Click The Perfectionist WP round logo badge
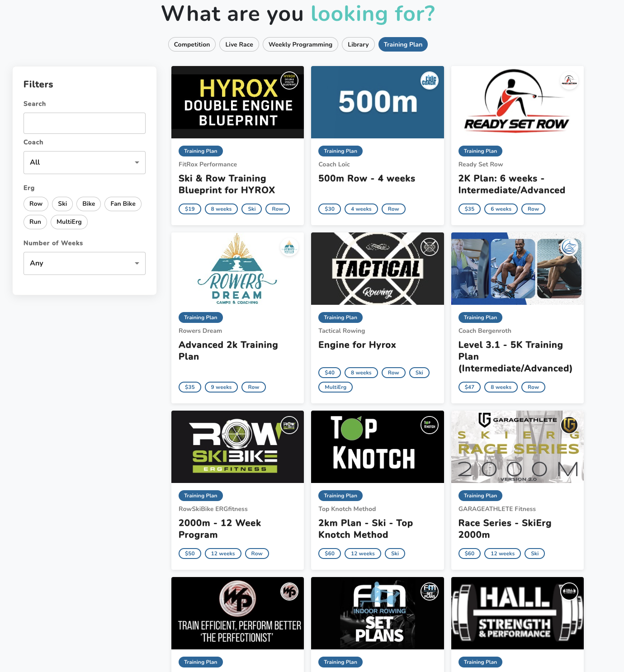The image size is (624, 672). pos(289,592)
